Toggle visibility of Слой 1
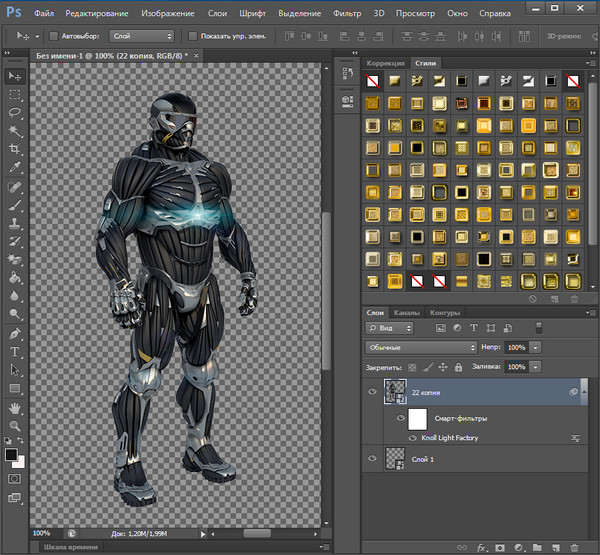The height and width of the screenshot is (555, 600). coord(373,459)
